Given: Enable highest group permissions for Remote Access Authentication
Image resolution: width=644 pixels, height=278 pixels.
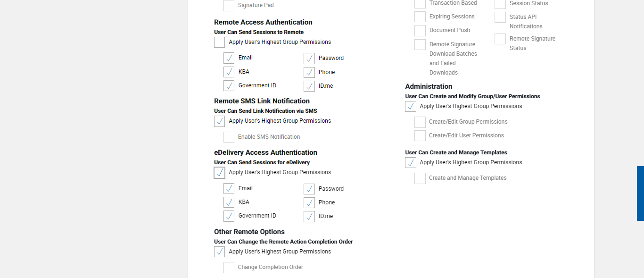Looking at the screenshot, I should point(219,42).
